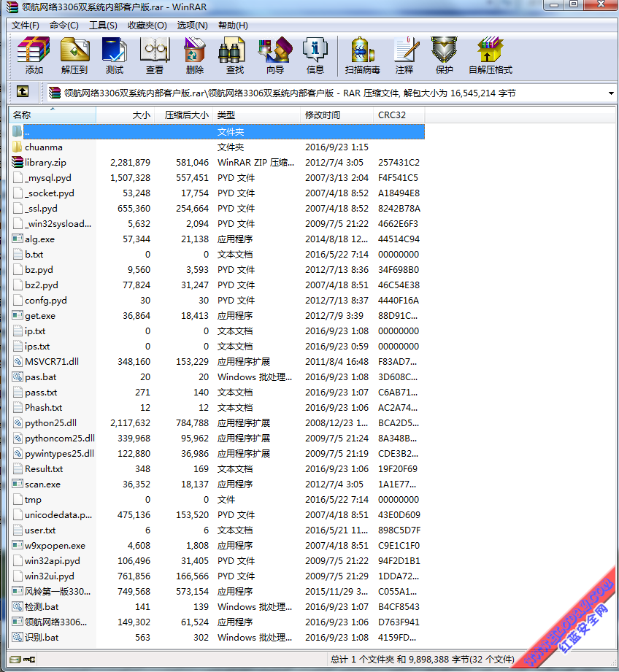Image resolution: width=619 pixels, height=672 pixels.
Task: Open the 帮助(H) menu
Action: [x=233, y=26]
